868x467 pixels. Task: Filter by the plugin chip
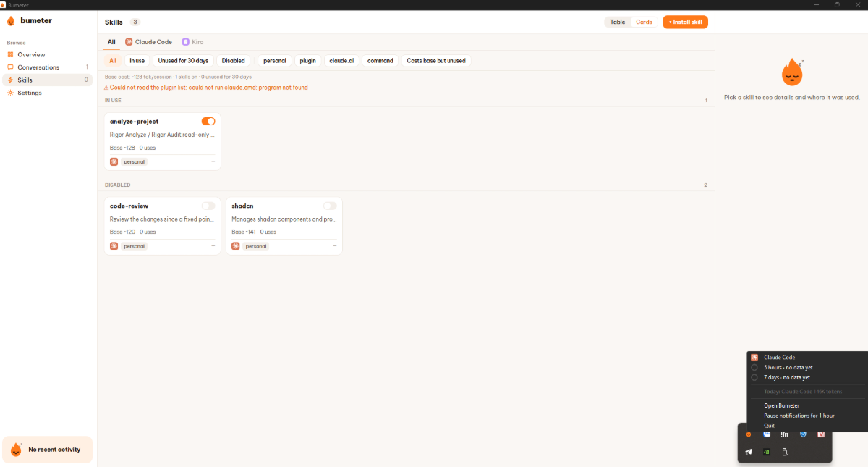click(x=308, y=61)
